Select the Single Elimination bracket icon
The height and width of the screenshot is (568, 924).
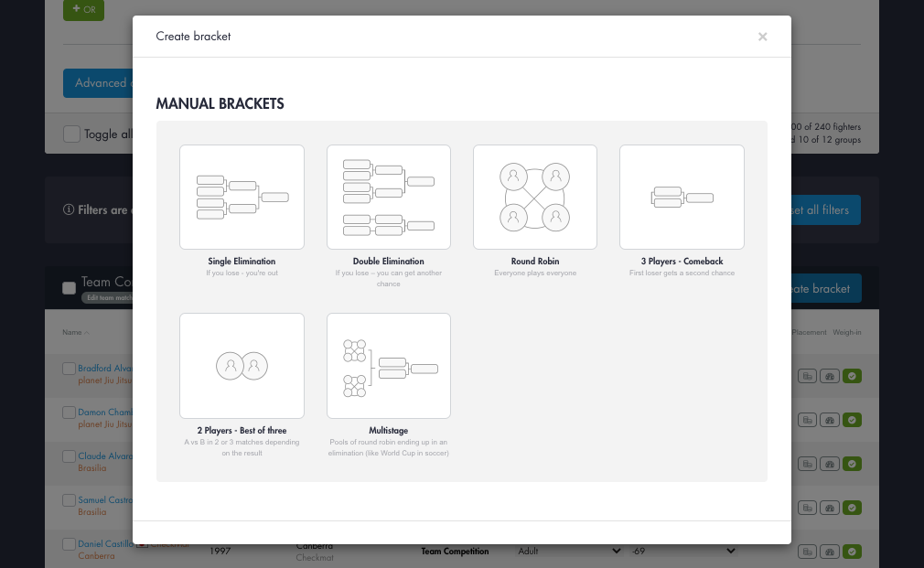pos(242,197)
